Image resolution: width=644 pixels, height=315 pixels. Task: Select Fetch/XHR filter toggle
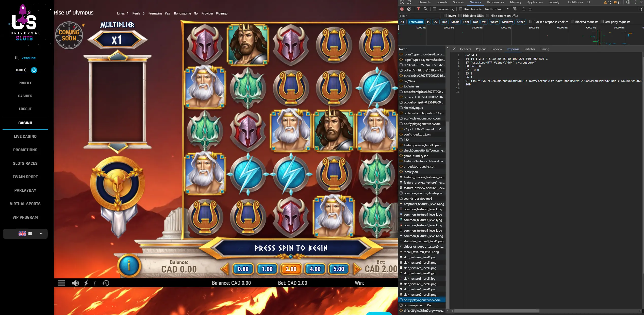416,22
